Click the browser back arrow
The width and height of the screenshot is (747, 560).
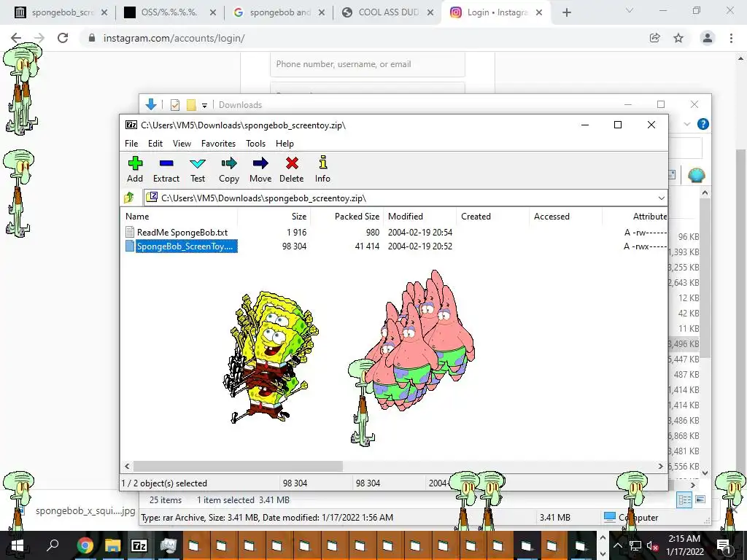coord(16,38)
